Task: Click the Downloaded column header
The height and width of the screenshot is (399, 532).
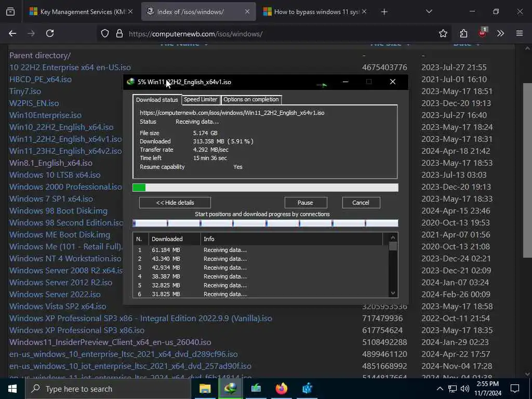Action: [175, 239]
